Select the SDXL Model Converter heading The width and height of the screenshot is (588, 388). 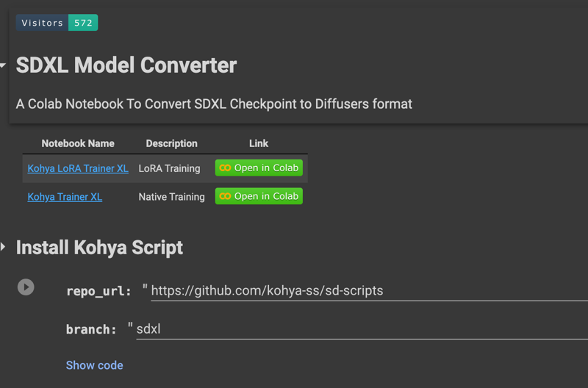pos(126,65)
